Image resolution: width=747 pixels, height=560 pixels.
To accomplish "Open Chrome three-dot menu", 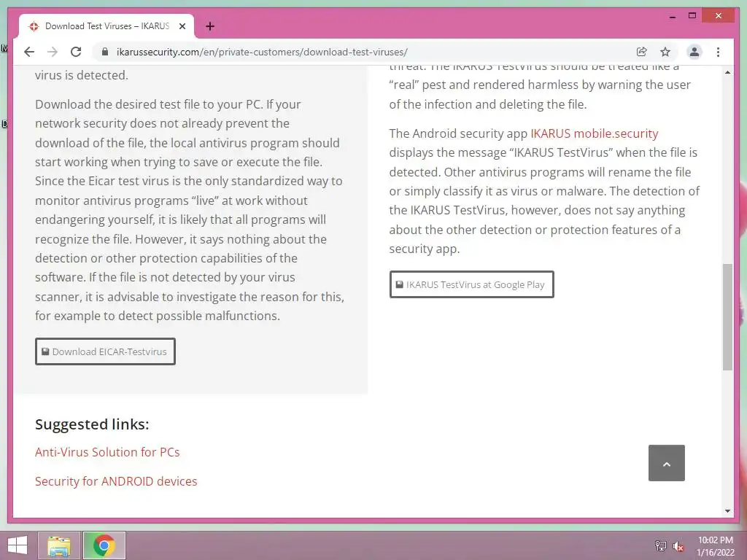I will click(x=718, y=52).
